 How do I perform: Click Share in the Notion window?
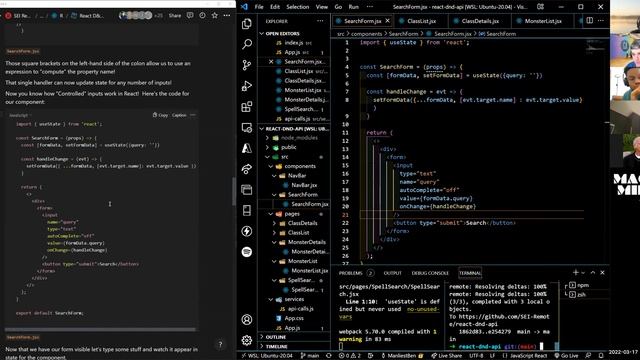point(175,16)
